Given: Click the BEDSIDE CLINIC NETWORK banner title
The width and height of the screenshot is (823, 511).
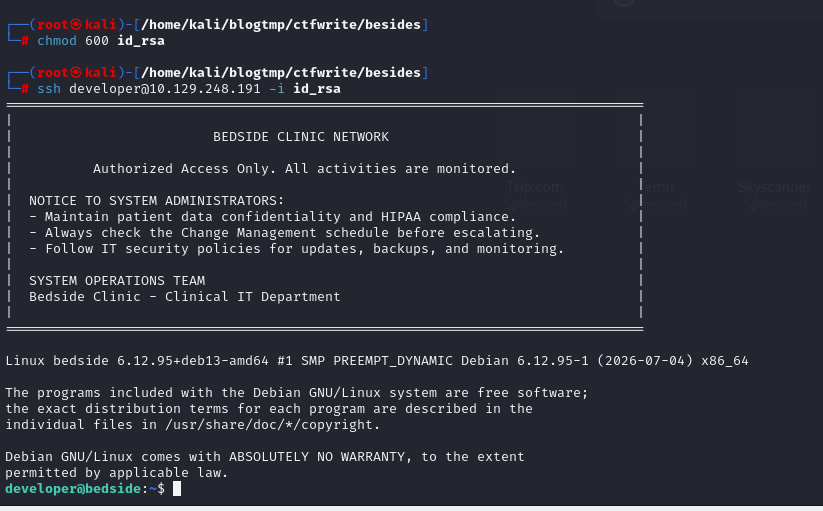Looking at the screenshot, I should click(301, 137).
